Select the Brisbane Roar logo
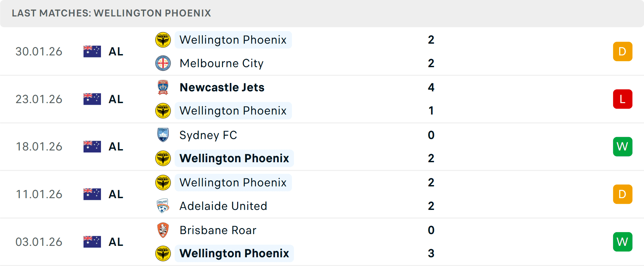Image resolution: width=644 pixels, height=266 pixels. [x=163, y=230]
